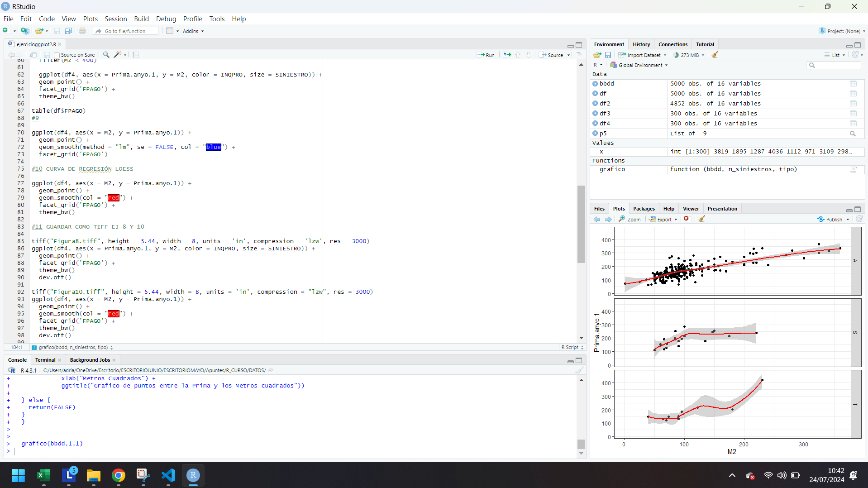
Task: Open a saved workspace with the folder icon
Action: coord(38,31)
